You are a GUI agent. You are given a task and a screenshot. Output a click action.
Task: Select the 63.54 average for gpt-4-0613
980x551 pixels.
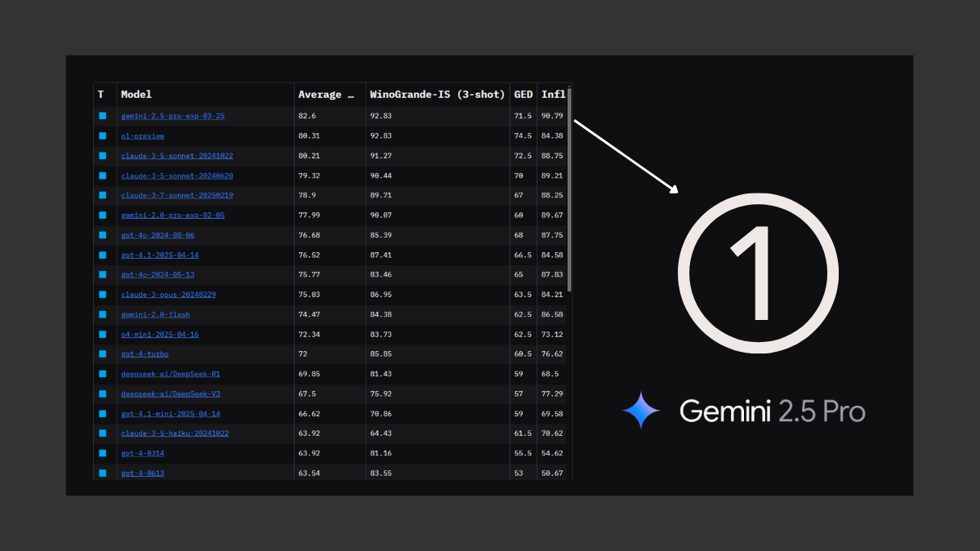(309, 473)
